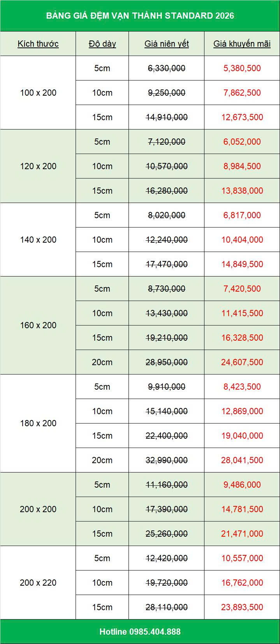Choose the 160 x 200 size cell
Viewport: 280px width, 644px height.
(38, 325)
